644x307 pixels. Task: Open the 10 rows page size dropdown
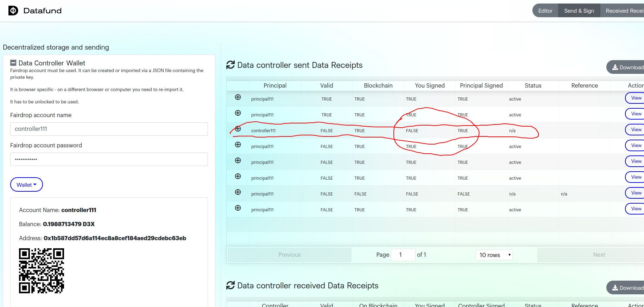point(494,255)
